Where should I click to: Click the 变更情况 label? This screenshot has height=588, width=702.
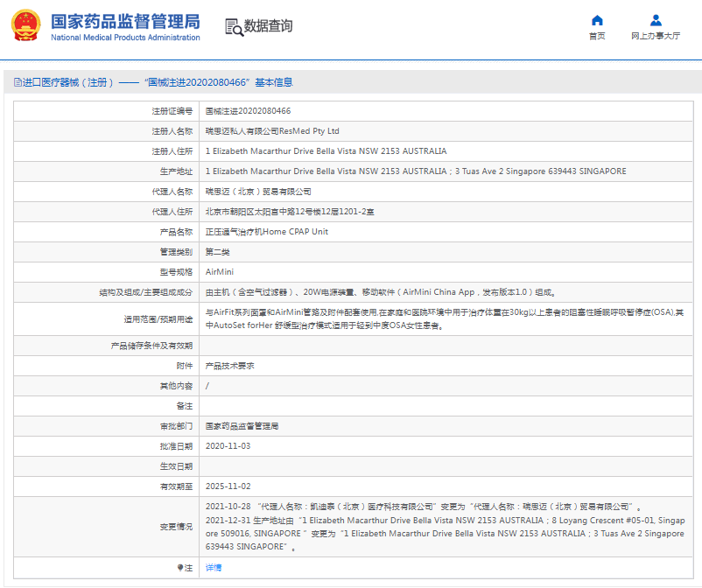176,527
